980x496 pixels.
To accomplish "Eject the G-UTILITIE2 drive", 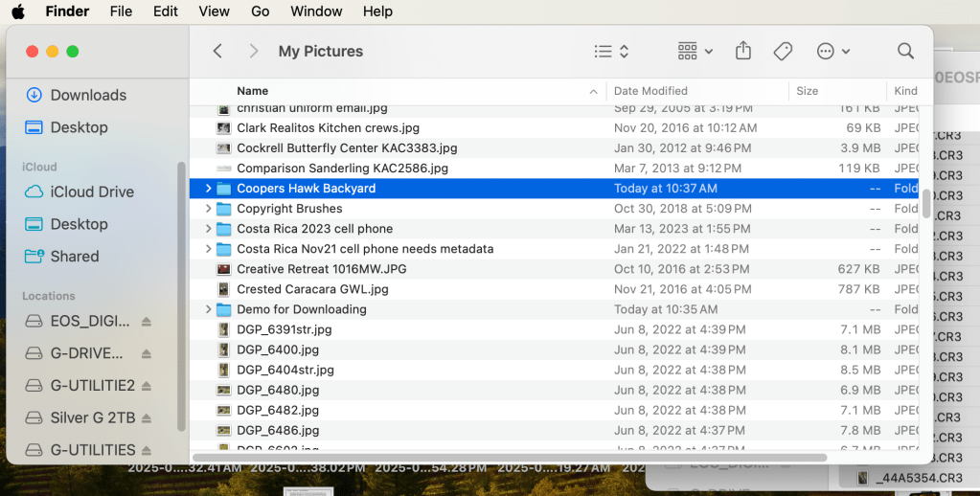I will [147, 386].
